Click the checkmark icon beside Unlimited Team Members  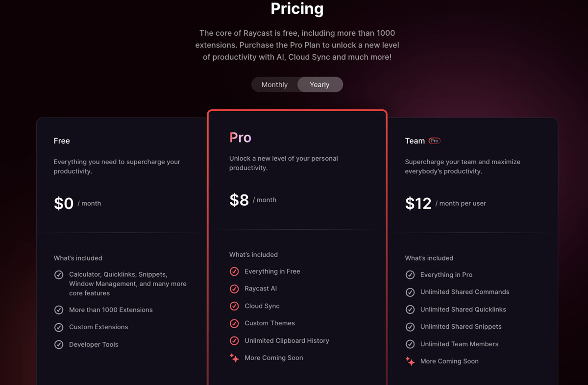[x=410, y=344]
